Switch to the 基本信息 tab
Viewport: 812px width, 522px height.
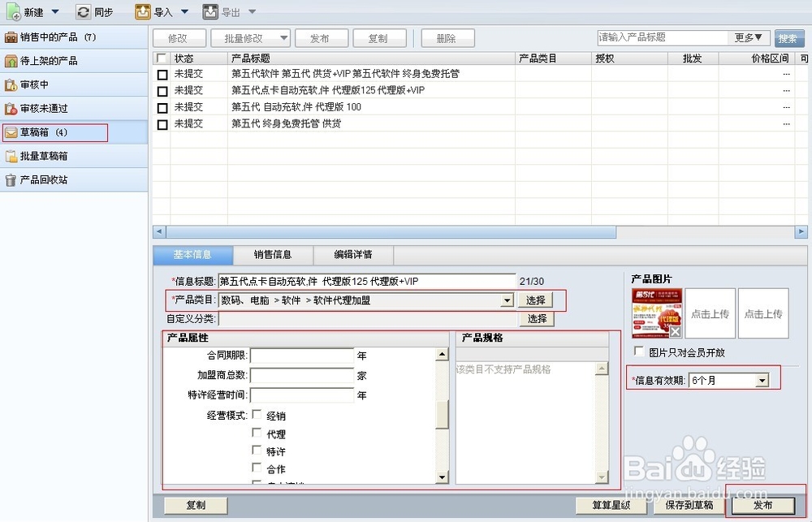click(x=192, y=255)
